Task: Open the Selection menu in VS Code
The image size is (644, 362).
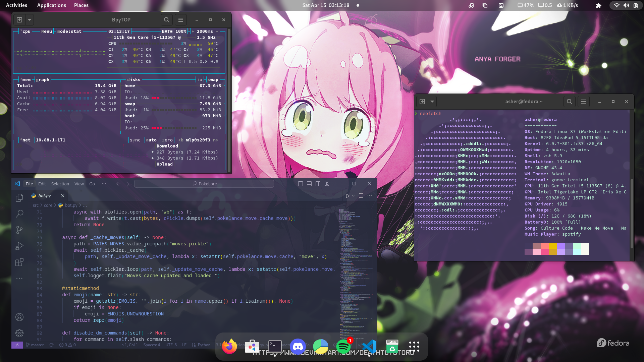Action: (60, 184)
